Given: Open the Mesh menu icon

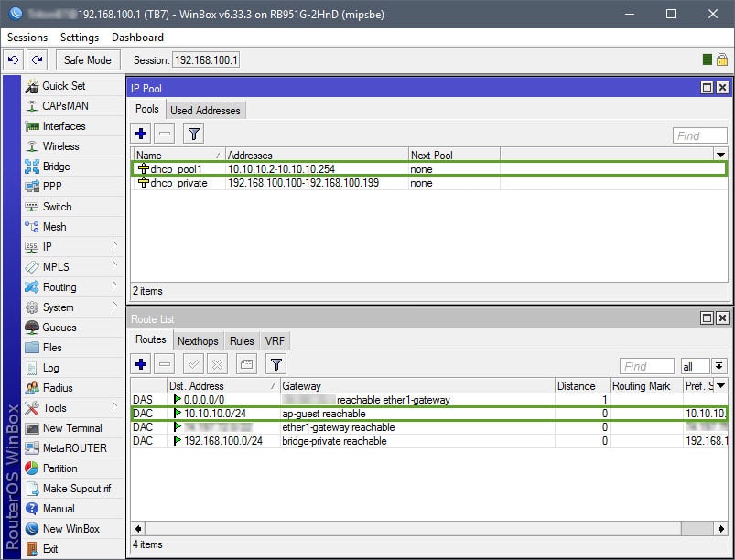Looking at the screenshot, I should point(32,227).
